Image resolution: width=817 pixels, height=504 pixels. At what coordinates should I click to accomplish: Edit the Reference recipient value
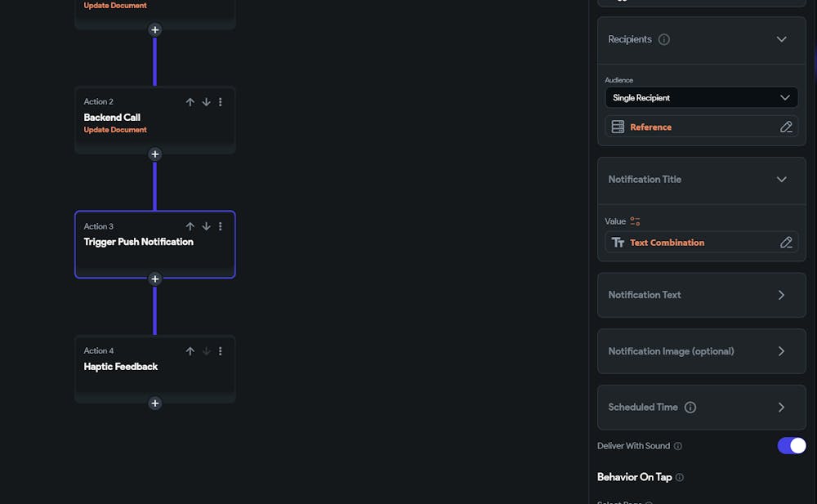[786, 127]
